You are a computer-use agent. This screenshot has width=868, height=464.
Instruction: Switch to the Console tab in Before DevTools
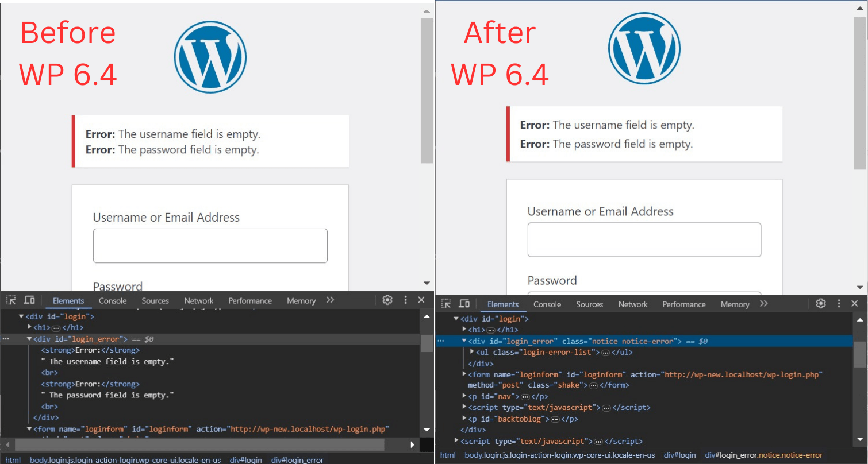(113, 300)
